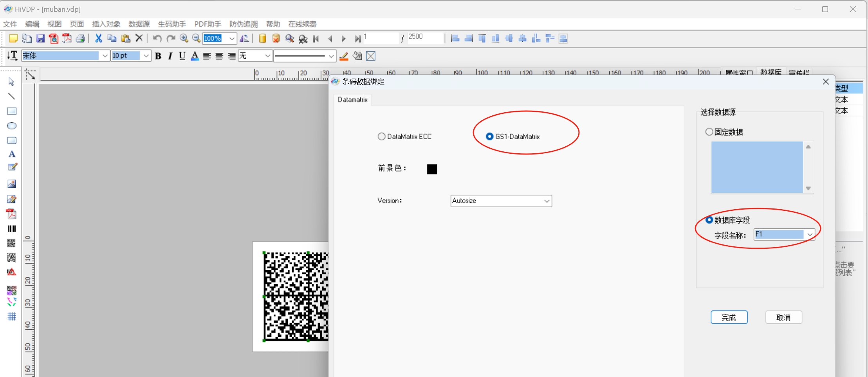The image size is (868, 377).
Task: Delete the selection with the X icon
Action: tap(139, 38)
